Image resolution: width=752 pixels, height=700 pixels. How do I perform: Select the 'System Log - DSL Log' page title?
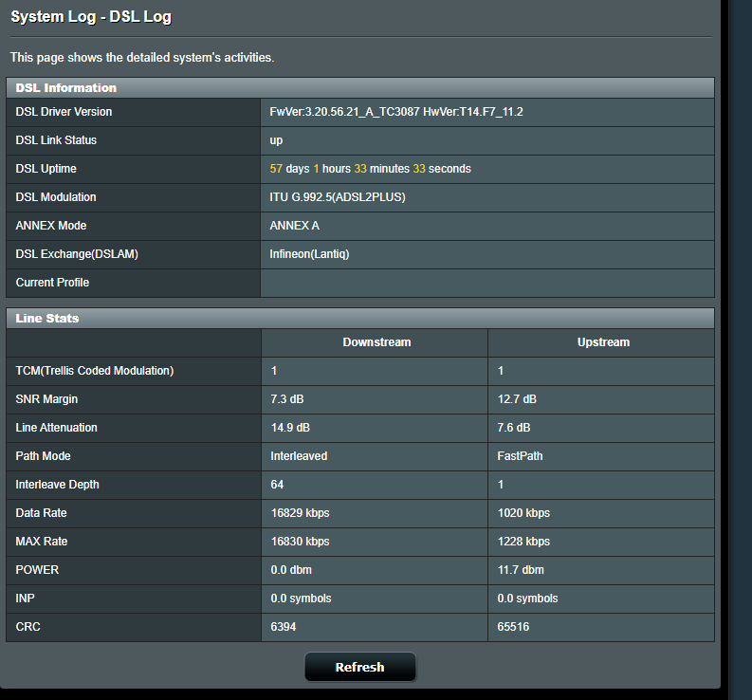pyautogui.click(x=91, y=17)
